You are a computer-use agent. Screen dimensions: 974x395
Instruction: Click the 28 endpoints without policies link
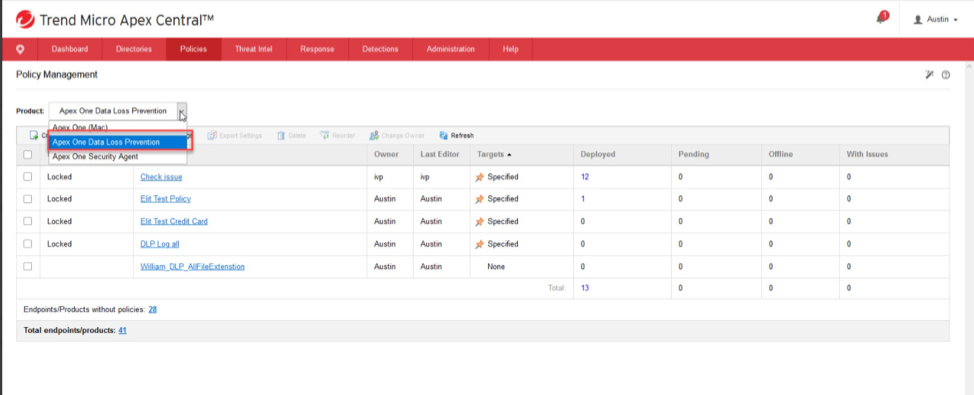point(152,309)
